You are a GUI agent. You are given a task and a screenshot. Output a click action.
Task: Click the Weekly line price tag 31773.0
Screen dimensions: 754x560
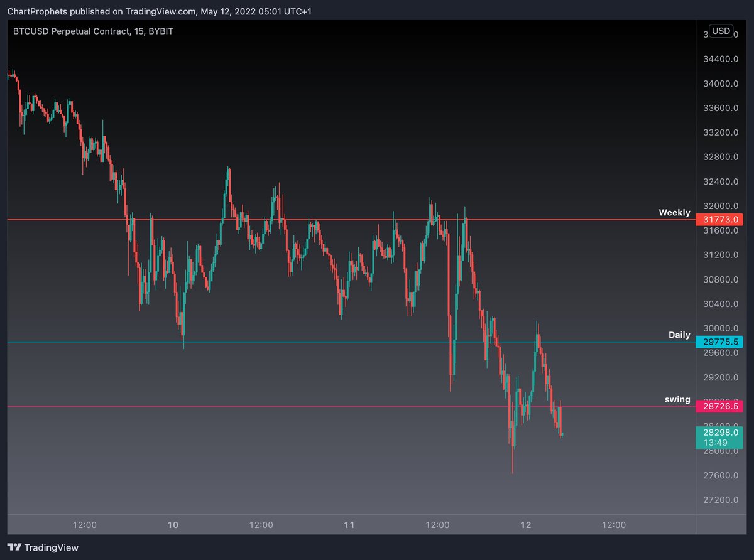tap(719, 220)
